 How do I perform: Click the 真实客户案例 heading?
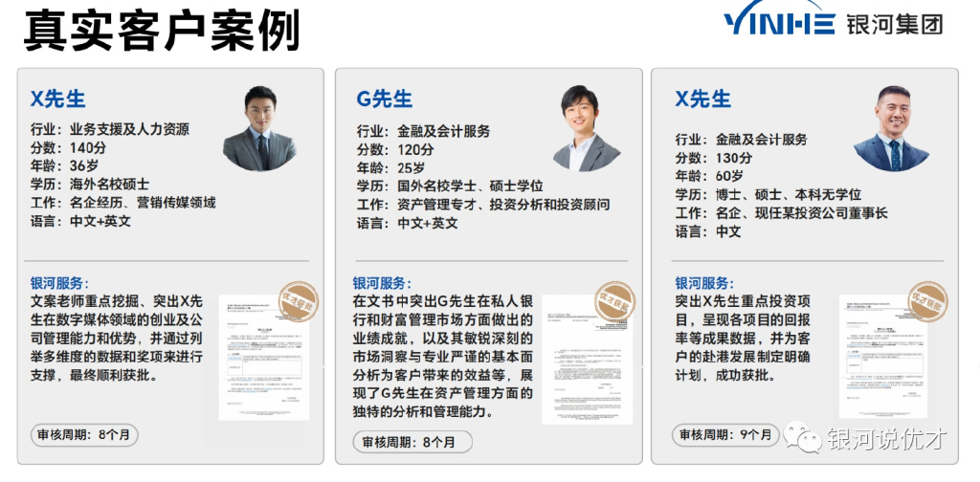tap(163, 30)
